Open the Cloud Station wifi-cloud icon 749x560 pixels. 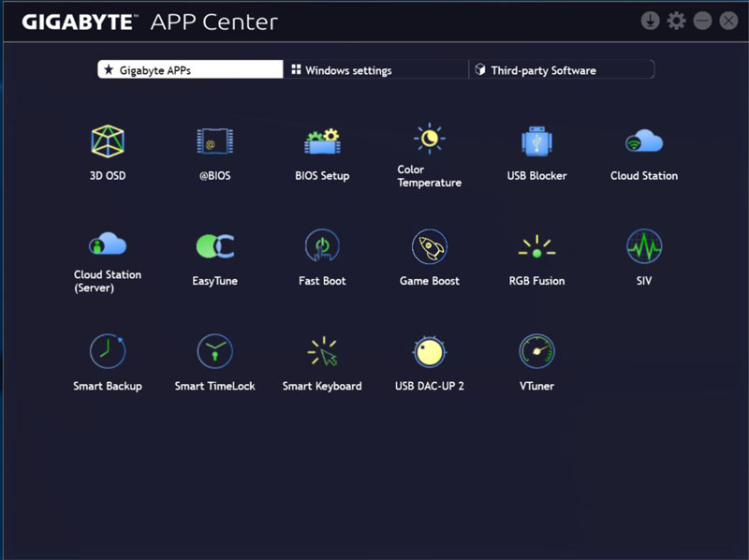pos(644,141)
